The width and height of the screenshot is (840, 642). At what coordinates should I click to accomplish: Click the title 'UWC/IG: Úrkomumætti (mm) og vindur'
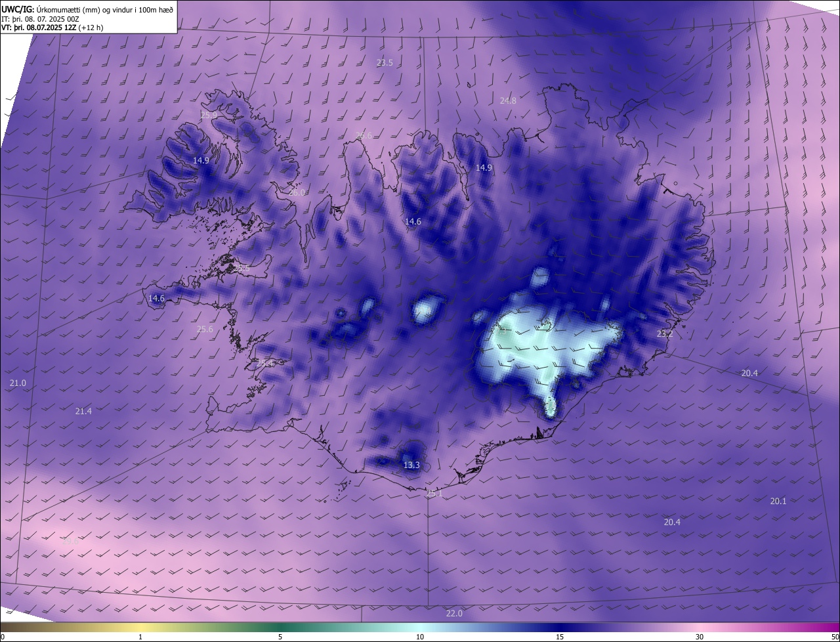pyautogui.click(x=87, y=9)
